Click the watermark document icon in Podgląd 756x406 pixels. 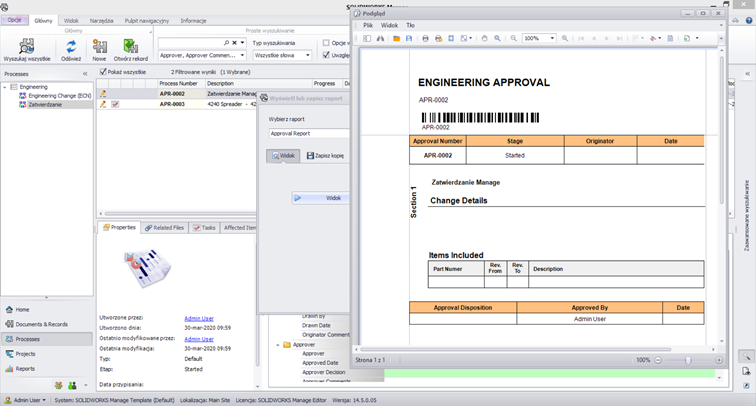[670, 38]
